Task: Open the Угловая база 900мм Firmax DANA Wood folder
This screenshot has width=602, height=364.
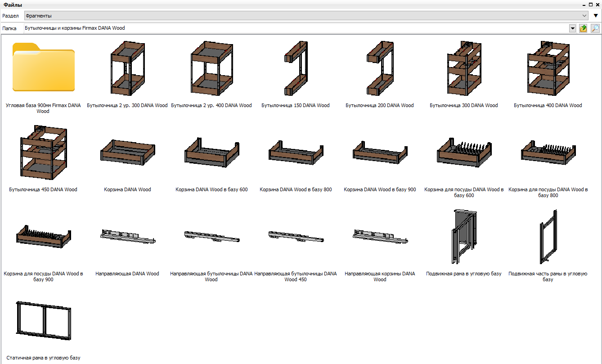Action: pos(44,67)
